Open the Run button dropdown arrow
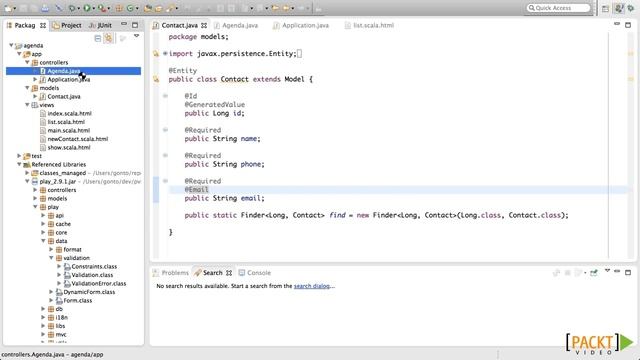The height and width of the screenshot is (360, 640). (93, 8)
